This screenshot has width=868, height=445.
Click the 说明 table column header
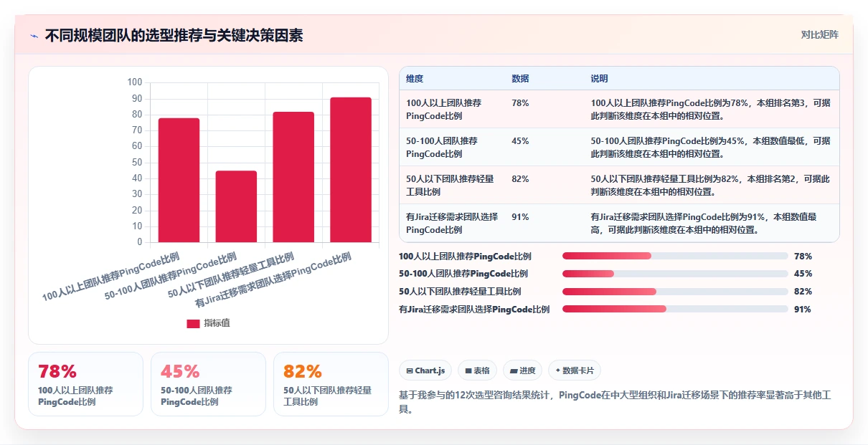coord(599,78)
